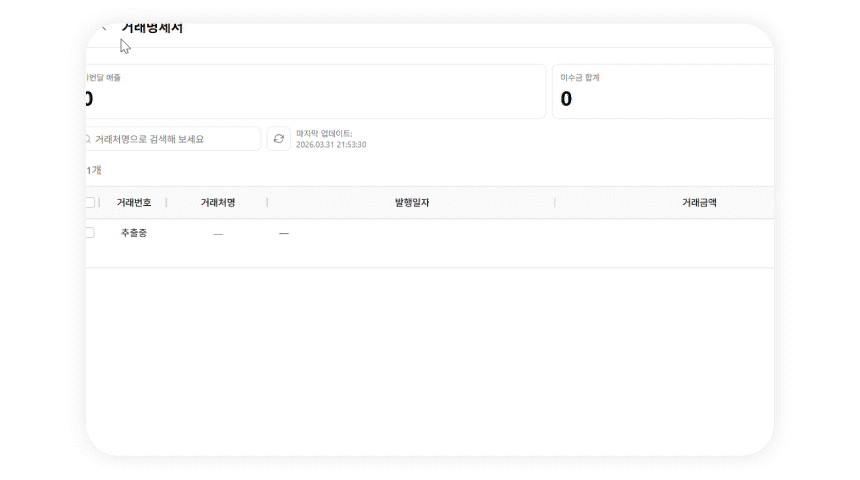Click the divider between 발행일자 and 거래금액
860x480 pixels.
554,203
